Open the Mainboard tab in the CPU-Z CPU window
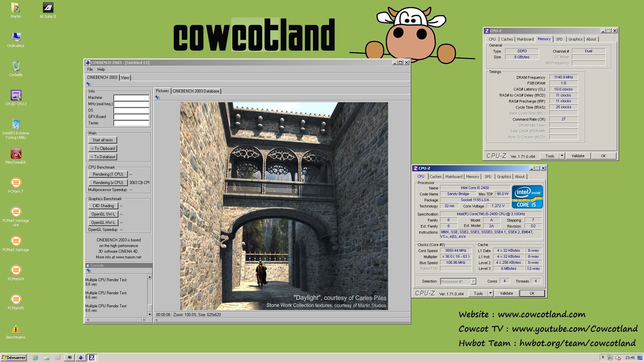Screen dimensions: 644x362 [454, 177]
